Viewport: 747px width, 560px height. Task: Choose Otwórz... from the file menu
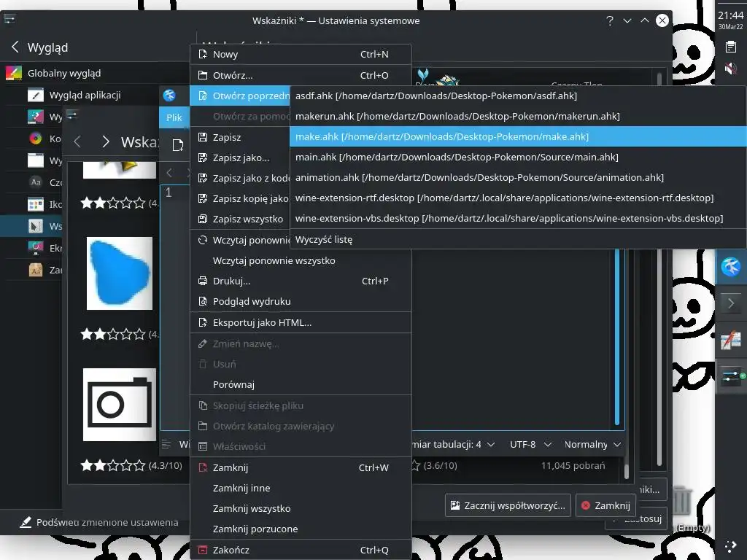(x=301, y=75)
